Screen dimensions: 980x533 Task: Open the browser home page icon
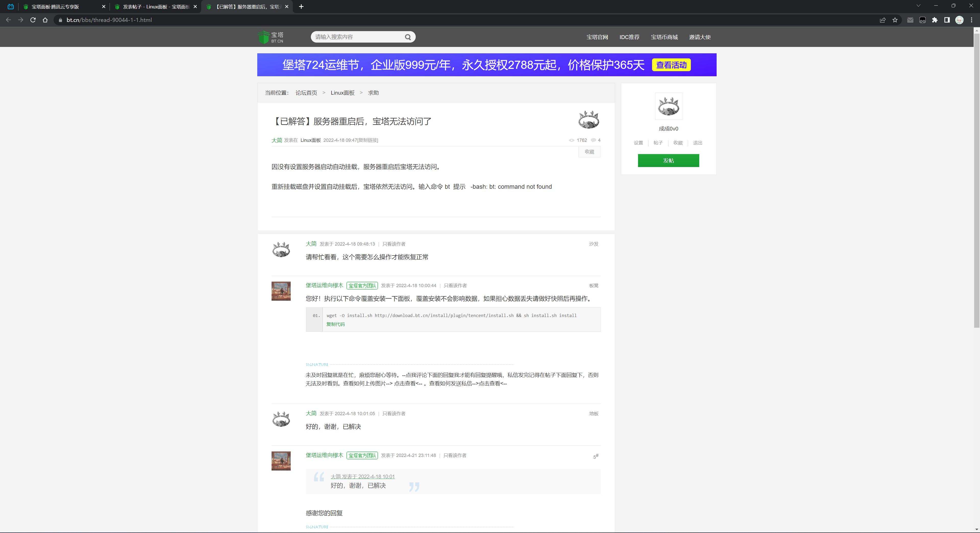(45, 20)
